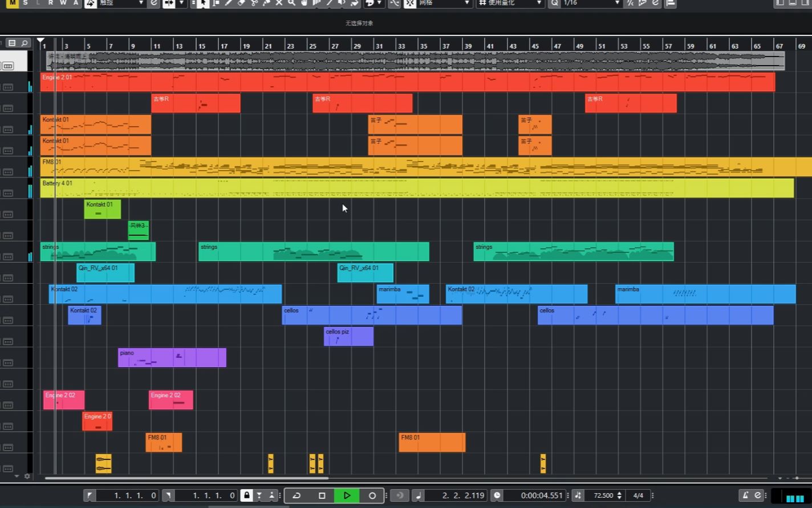The width and height of the screenshot is (812, 508).
Task: Toggle the Snap on/off icon
Action: click(x=410, y=3)
